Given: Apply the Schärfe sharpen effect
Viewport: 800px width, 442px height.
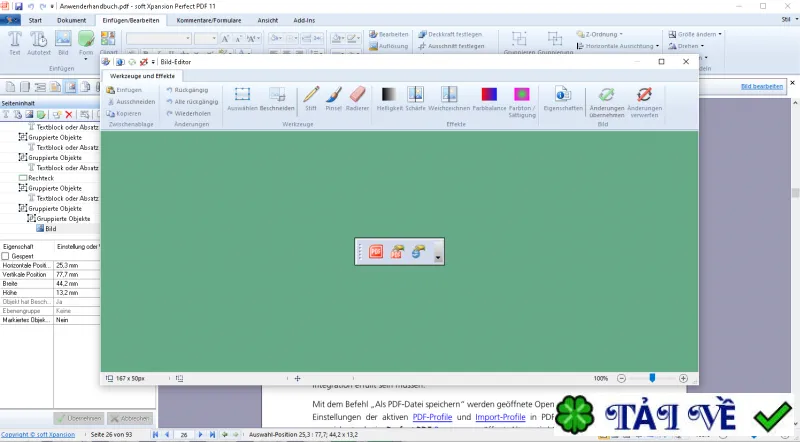Looking at the screenshot, I should tap(415, 99).
